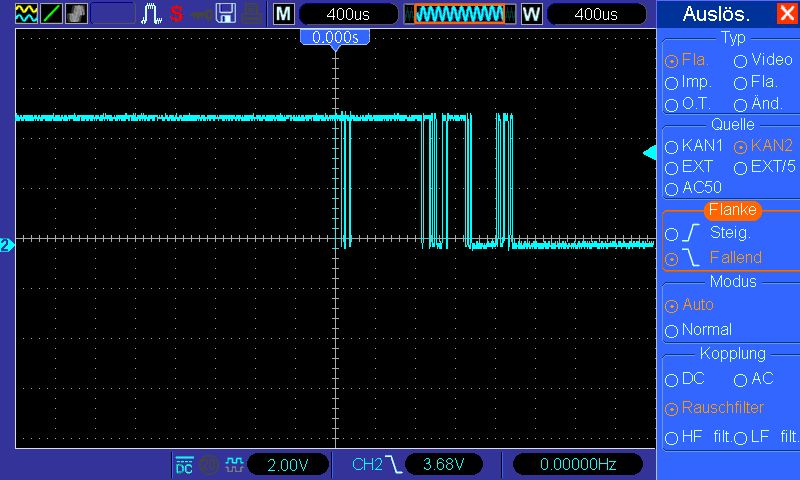Image resolution: width=800 pixels, height=480 pixels.
Task: Click the floppy disk save icon
Action: pos(226,14)
